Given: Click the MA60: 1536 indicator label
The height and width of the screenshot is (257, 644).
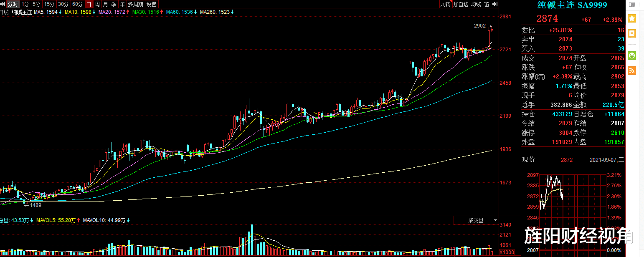Looking at the screenshot, I should tap(181, 12).
